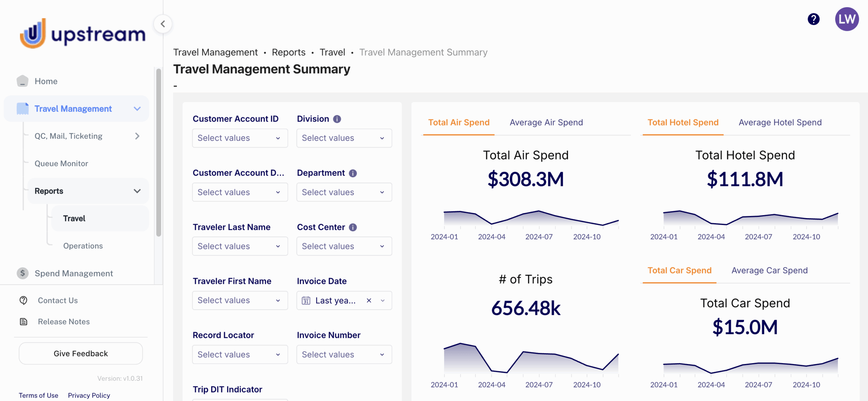
Task: Open the Traveler Last Name dropdown
Action: 240,246
